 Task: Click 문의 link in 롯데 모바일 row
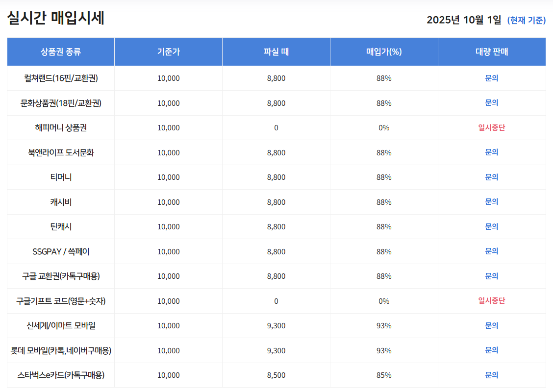[x=492, y=350]
